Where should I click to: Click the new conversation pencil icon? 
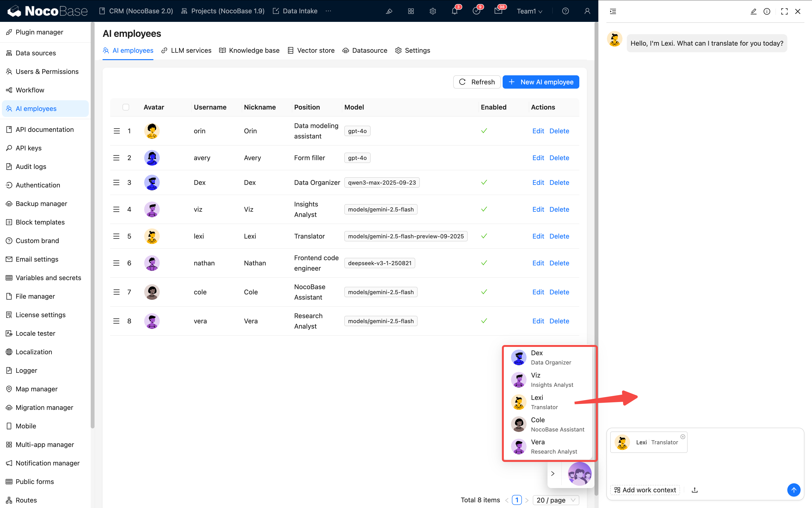(753, 11)
